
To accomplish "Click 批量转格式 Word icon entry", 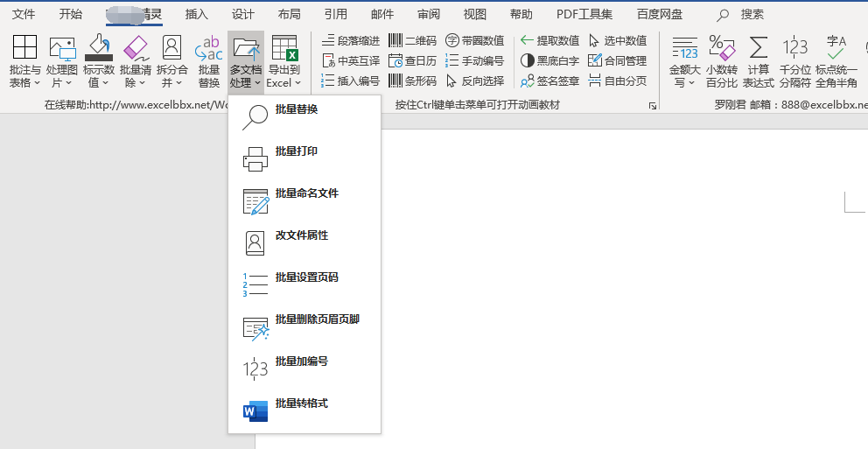I will tap(301, 403).
